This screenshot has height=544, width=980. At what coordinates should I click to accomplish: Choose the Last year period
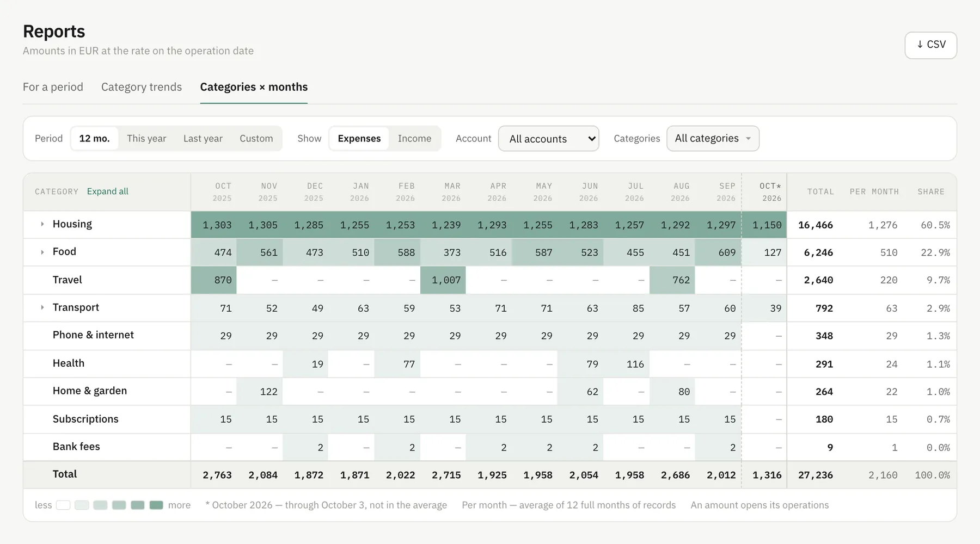tap(203, 138)
